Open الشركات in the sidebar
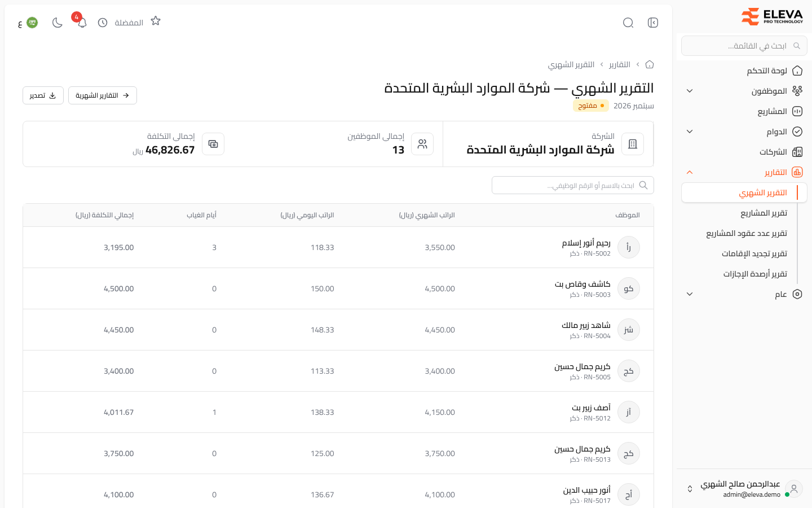Image resolution: width=812 pixels, height=508 pixels. (x=744, y=152)
